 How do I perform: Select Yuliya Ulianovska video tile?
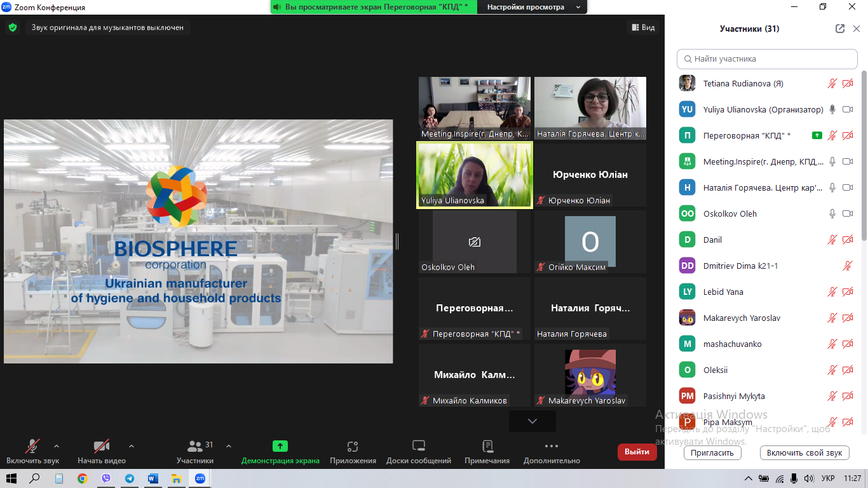(475, 174)
